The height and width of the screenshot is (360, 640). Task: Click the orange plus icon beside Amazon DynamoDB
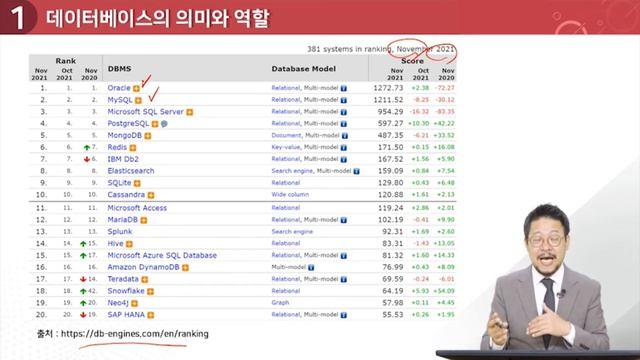[x=185, y=267]
